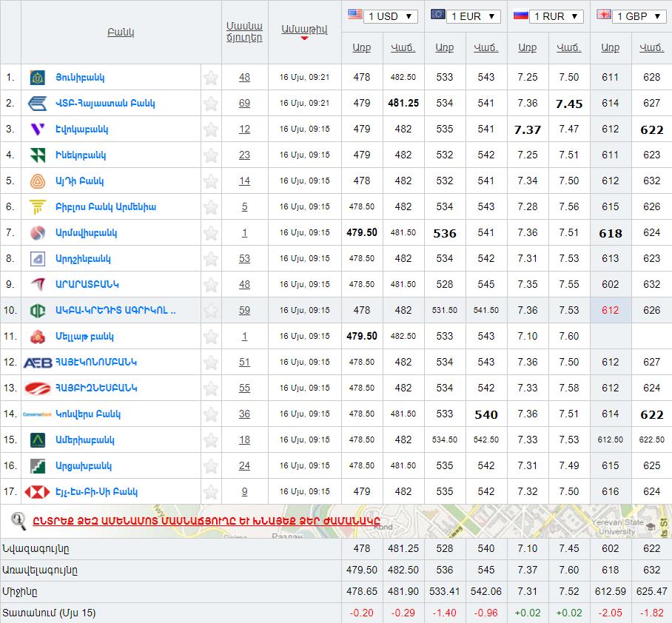This screenshot has width=672, height=623.
Task: Click the Inecobank green logo icon
Action: 37,155
